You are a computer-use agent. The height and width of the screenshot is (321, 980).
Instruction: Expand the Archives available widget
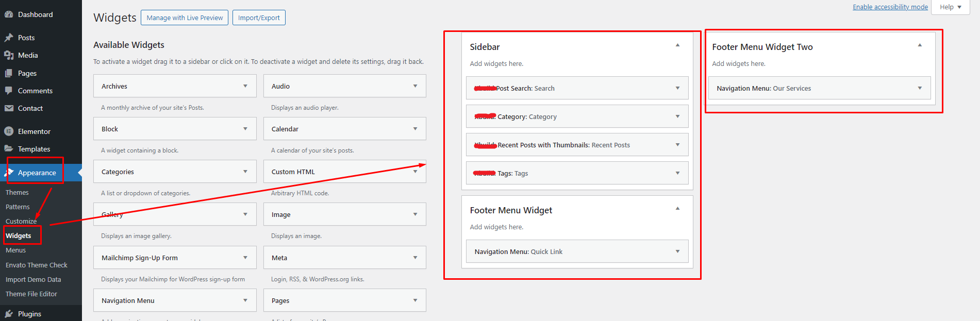pos(245,86)
